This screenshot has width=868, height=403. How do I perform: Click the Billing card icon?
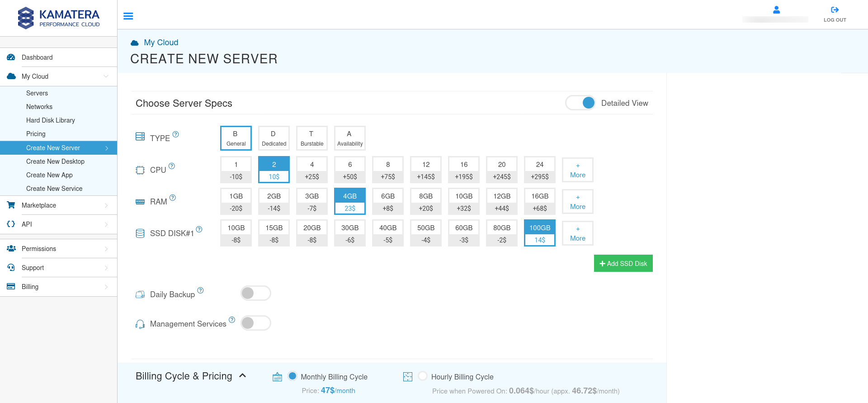[11, 286]
